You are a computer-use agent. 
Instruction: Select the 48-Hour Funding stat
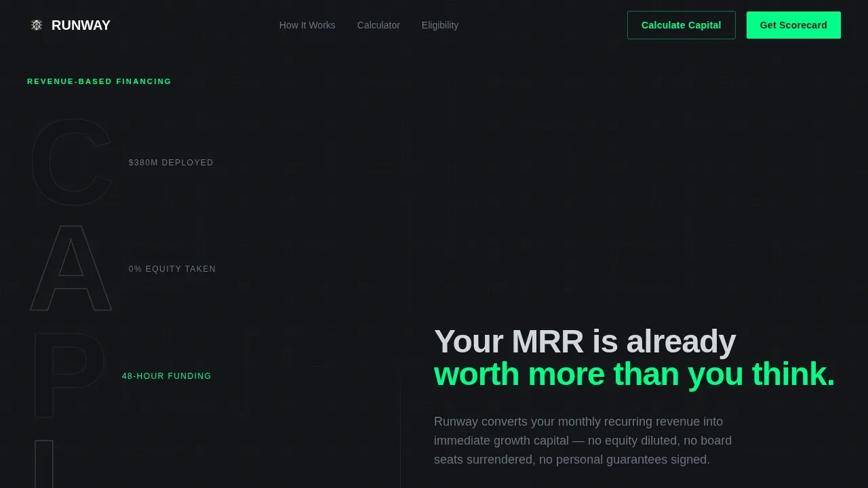167,376
